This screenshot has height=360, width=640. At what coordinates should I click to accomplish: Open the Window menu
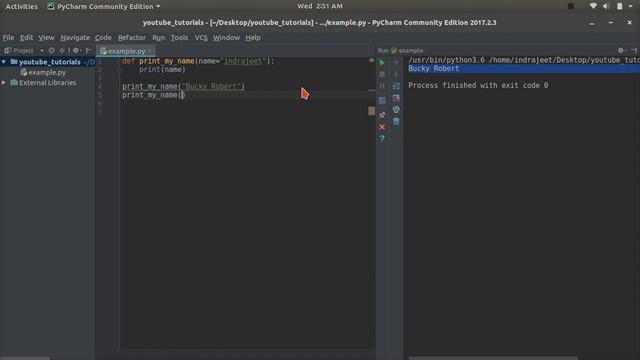pyautogui.click(x=226, y=38)
